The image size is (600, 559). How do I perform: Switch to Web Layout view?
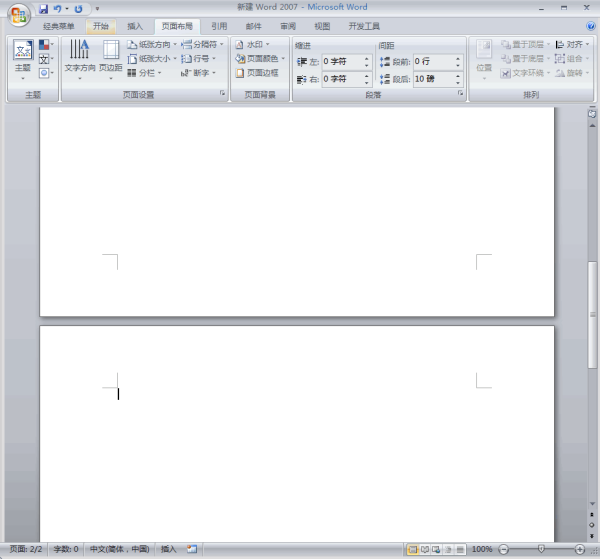pyautogui.click(x=436, y=550)
